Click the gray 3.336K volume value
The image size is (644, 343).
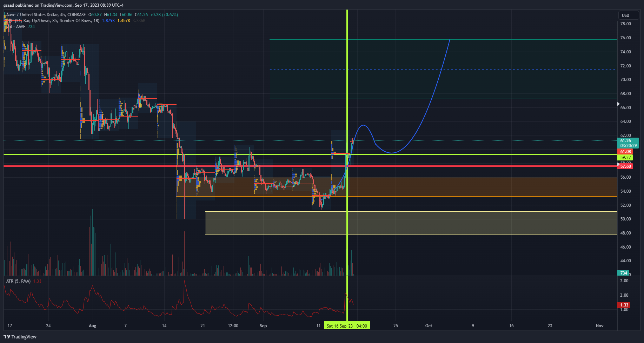pyautogui.click(x=139, y=21)
